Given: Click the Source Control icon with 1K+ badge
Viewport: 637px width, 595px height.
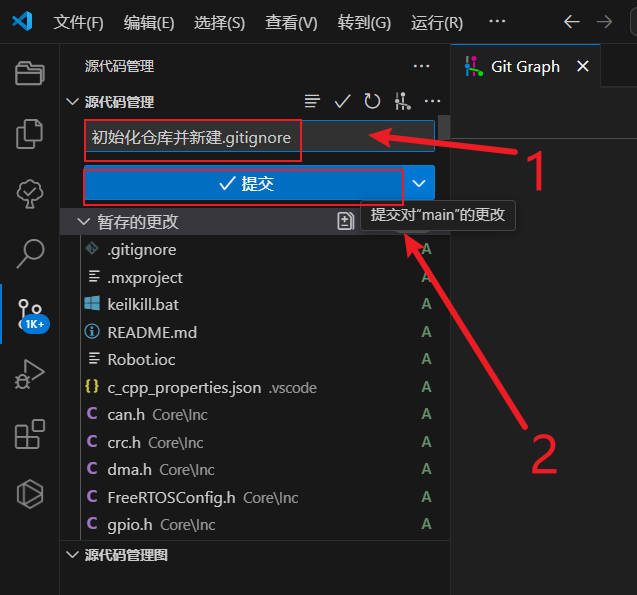Looking at the screenshot, I should 30,312.
